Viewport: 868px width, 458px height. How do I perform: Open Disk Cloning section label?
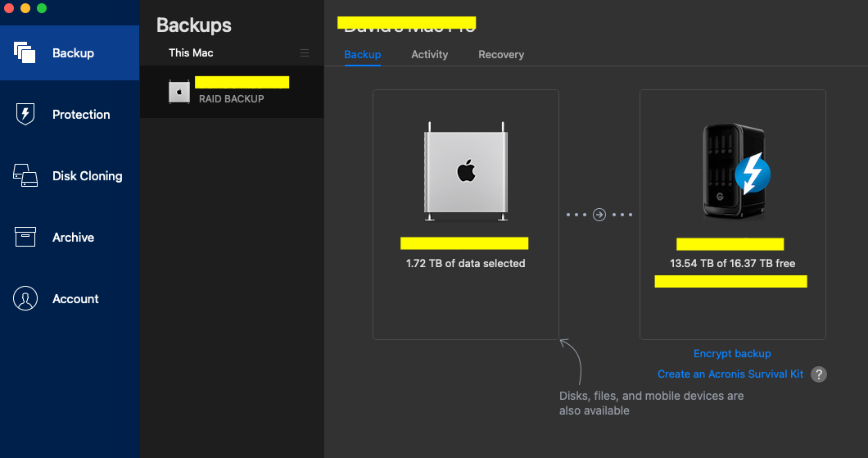point(88,176)
